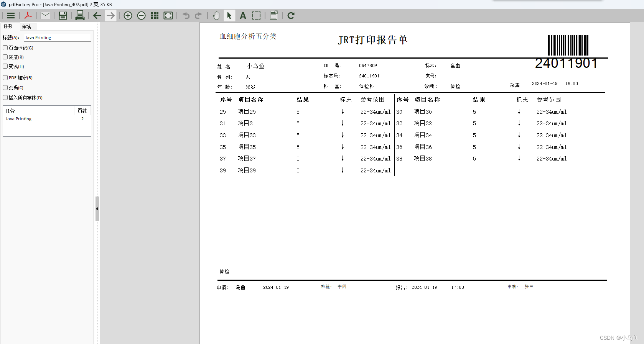644x344 pixels.
Task: Click the Adobe PDF view icon
Action: [28, 16]
